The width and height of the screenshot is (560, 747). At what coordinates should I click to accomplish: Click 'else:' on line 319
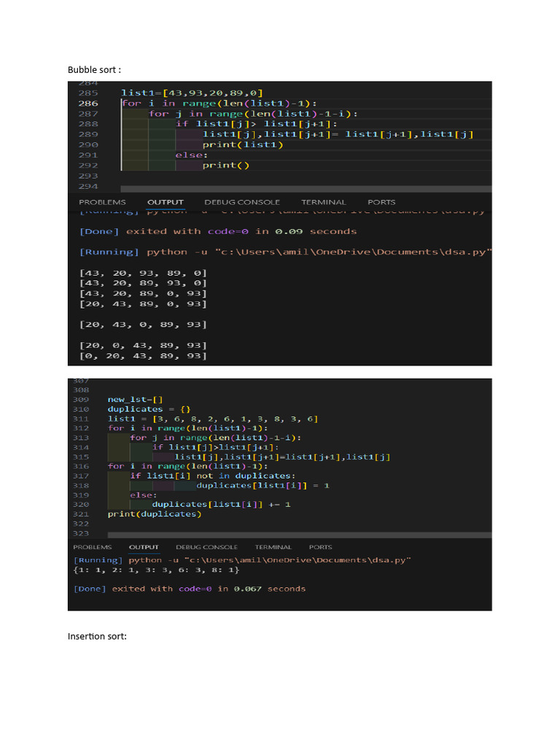(x=144, y=495)
